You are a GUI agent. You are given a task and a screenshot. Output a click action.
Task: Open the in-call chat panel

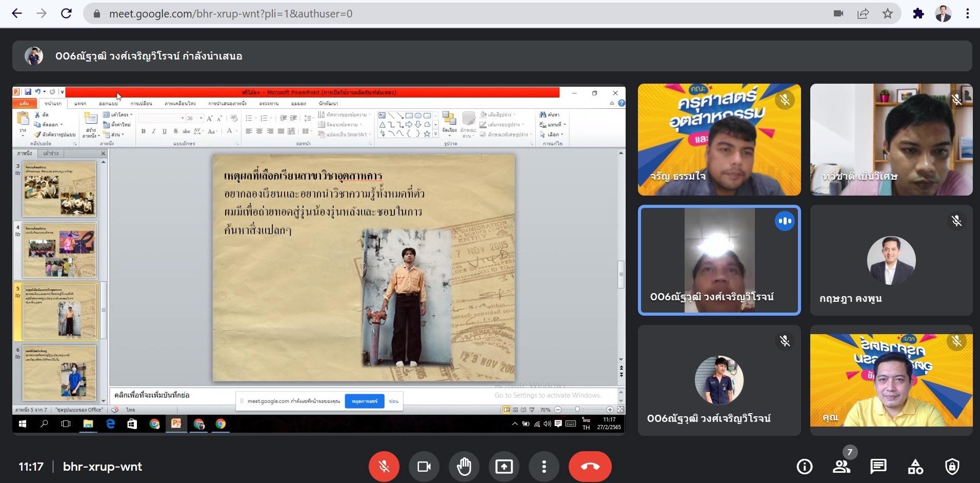point(878,467)
